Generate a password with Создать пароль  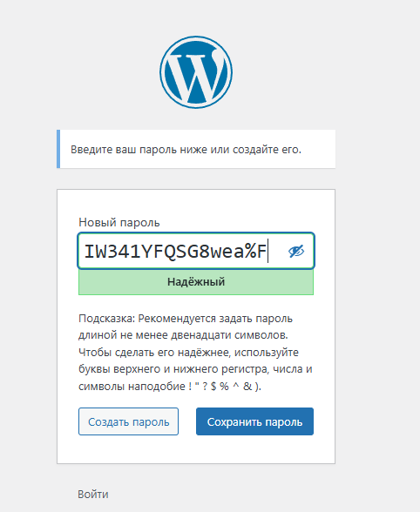128,421
